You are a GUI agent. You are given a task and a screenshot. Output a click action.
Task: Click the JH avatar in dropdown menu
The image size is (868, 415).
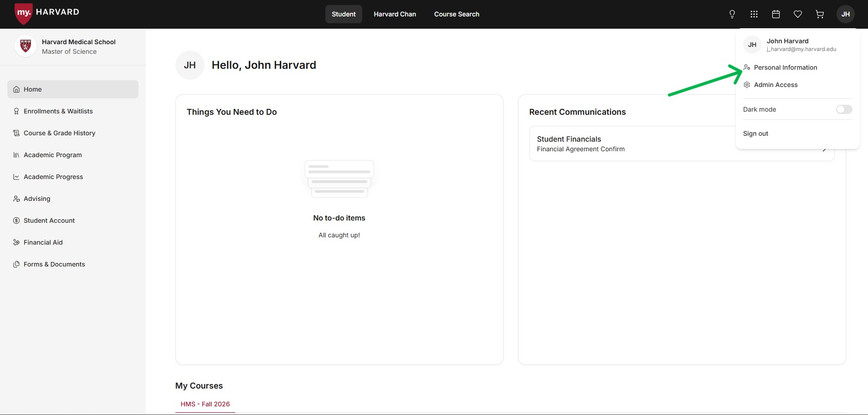click(x=752, y=45)
